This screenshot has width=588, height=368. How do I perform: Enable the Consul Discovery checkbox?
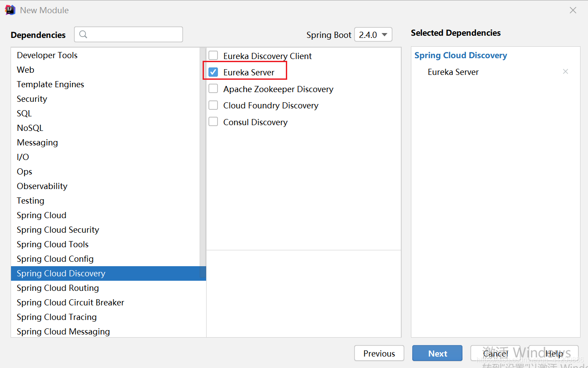[213, 122]
